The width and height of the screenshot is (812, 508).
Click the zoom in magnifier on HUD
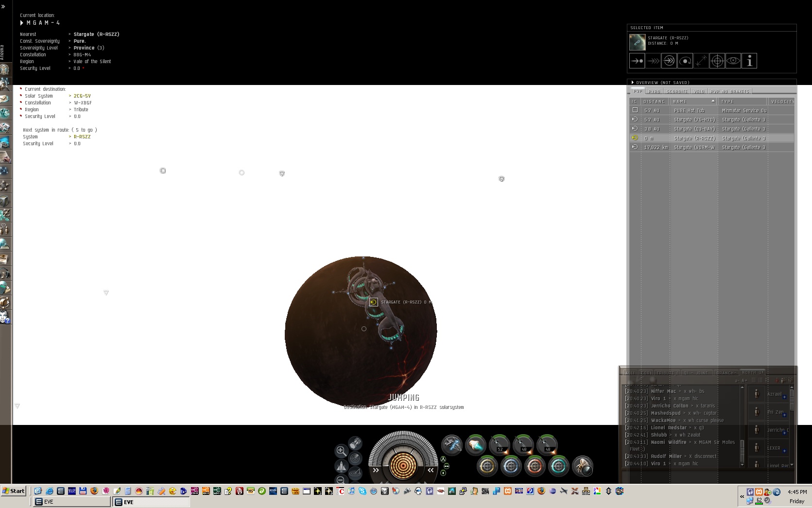[x=341, y=451]
